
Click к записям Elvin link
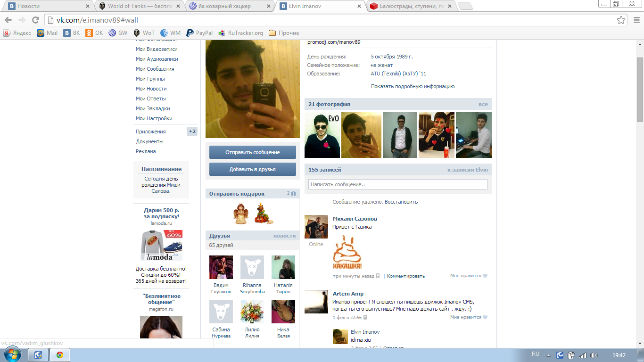468,169
